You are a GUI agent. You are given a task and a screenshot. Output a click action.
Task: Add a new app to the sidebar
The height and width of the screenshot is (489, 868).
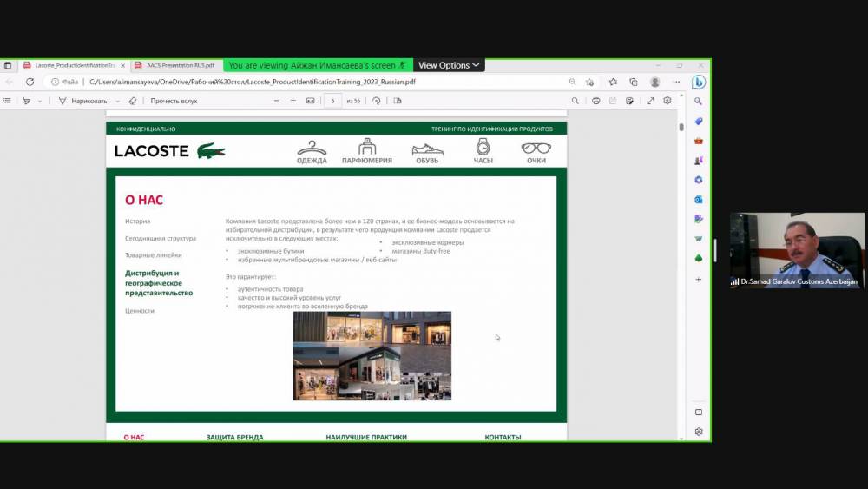pyautogui.click(x=699, y=279)
